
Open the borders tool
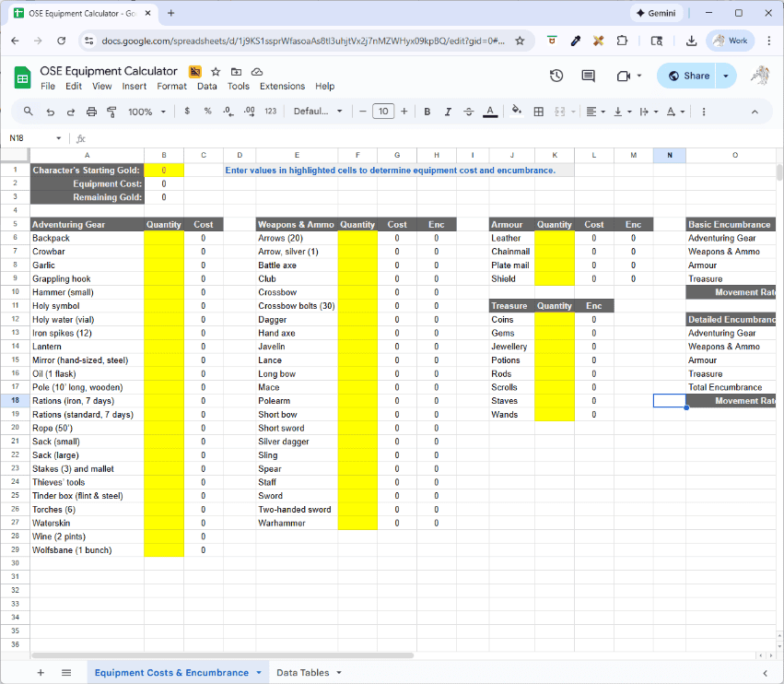[x=539, y=112]
